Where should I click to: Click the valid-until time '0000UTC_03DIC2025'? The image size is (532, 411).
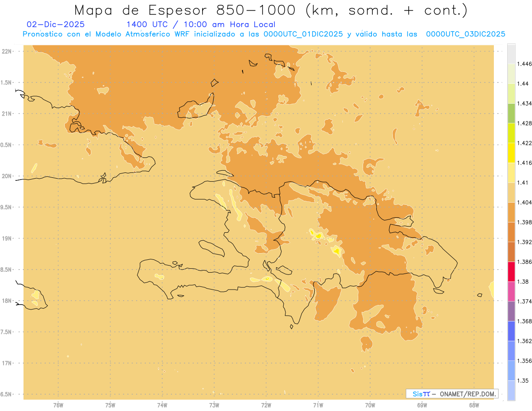pos(465,34)
